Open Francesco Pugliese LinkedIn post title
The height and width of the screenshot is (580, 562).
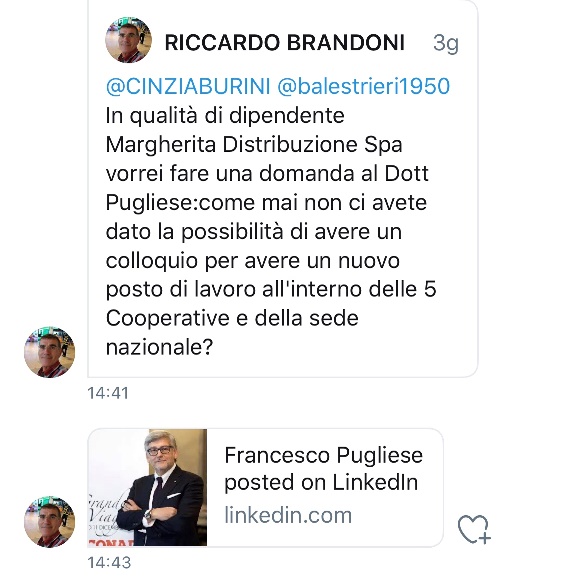(323, 469)
